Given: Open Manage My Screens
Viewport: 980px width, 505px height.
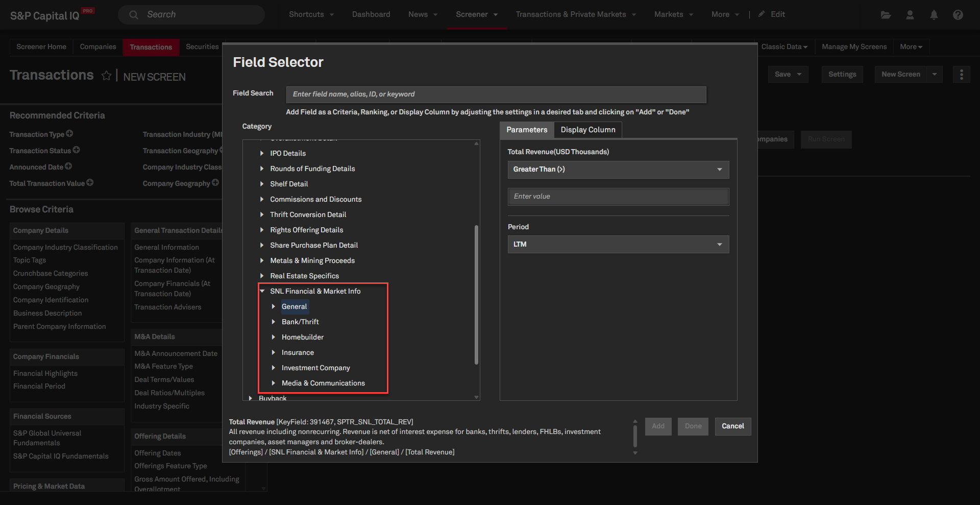Looking at the screenshot, I should pos(854,47).
